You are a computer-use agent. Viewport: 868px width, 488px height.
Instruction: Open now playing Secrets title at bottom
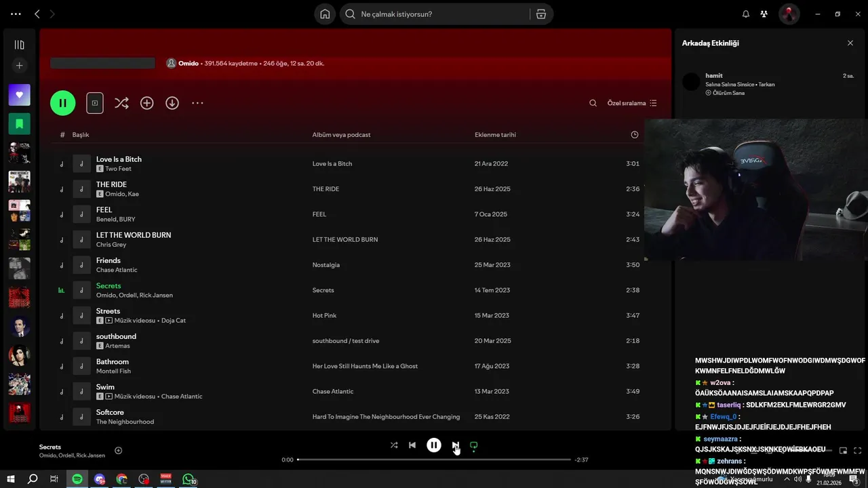point(50,447)
